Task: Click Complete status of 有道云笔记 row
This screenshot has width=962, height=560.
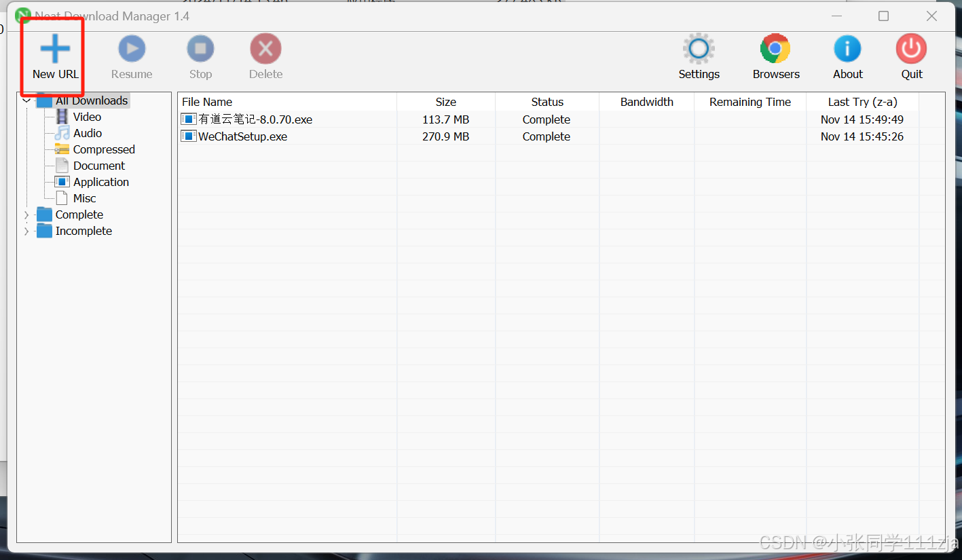Action: 547,119
